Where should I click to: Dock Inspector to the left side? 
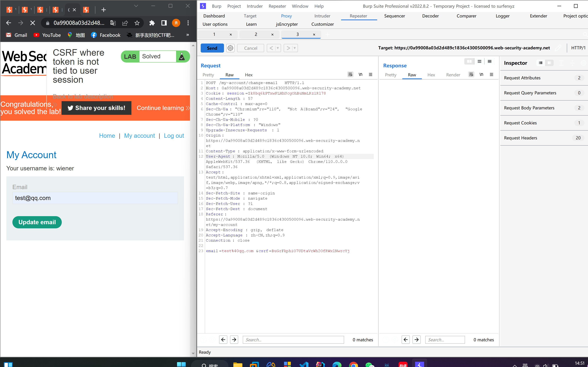540,63
